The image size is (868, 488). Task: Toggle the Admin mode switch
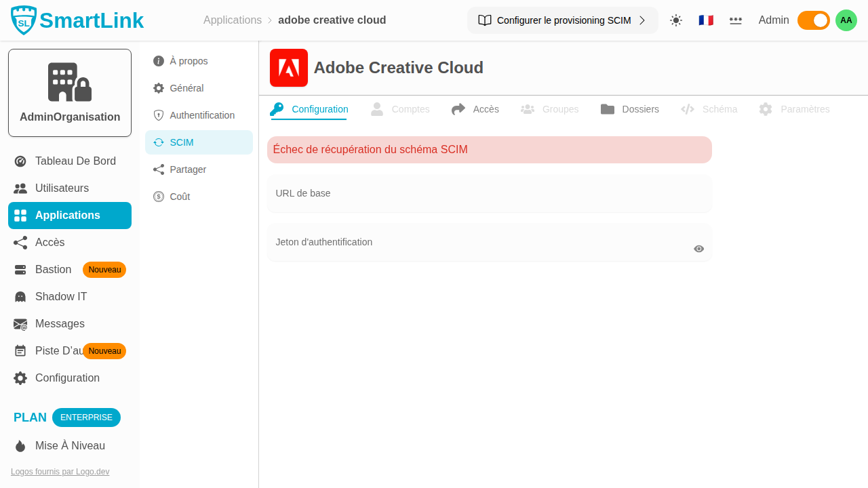point(813,20)
